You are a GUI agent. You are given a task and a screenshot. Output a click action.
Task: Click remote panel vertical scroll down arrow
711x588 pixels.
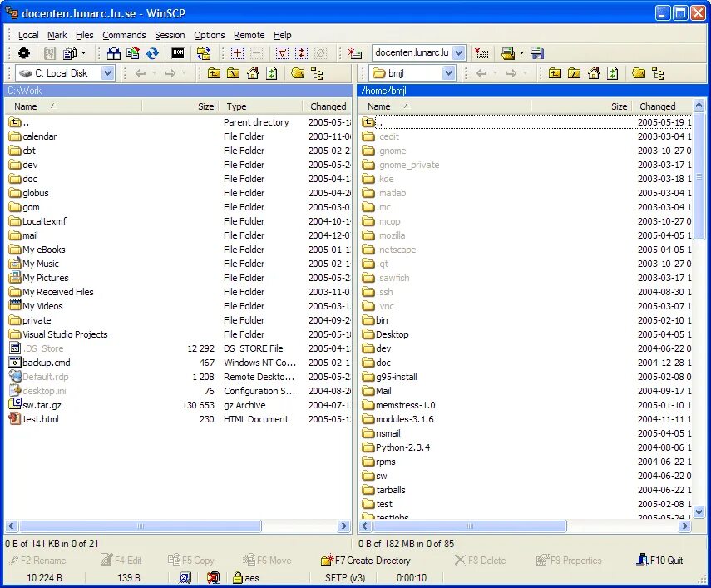[699, 512]
